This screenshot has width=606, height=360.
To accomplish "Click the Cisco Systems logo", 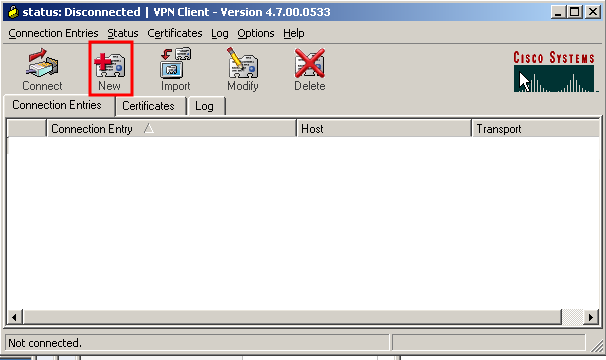I will (554, 71).
